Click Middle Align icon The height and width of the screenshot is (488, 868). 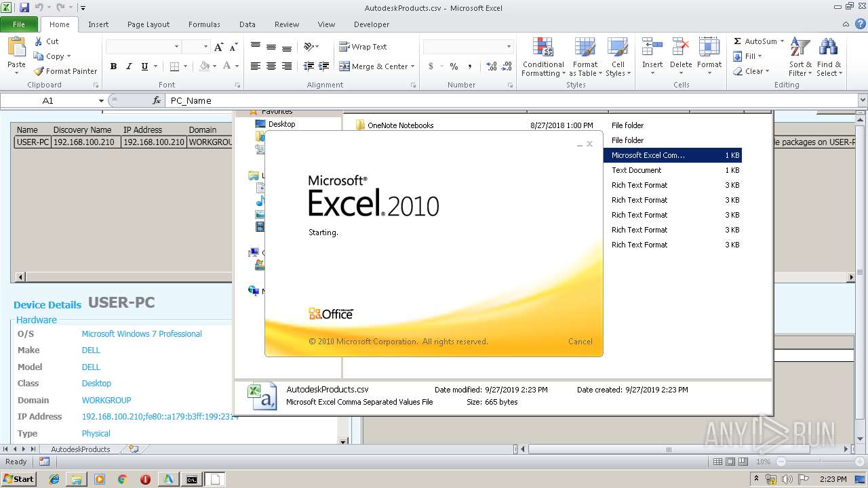[x=271, y=47]
